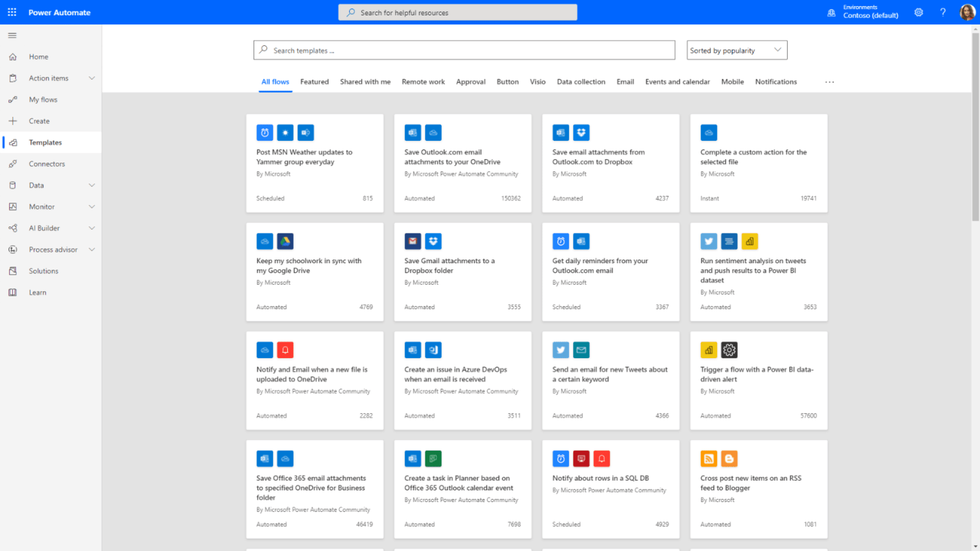Click notification bell icon on Notify and Email card
The image size is (980, 551).
(285, 350)
